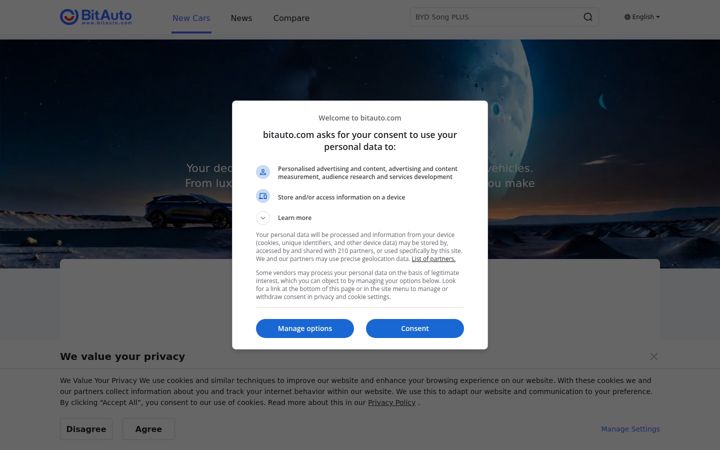Click the Agree button
This screenshot has width=720, height=450.
(x=148, y=429)
